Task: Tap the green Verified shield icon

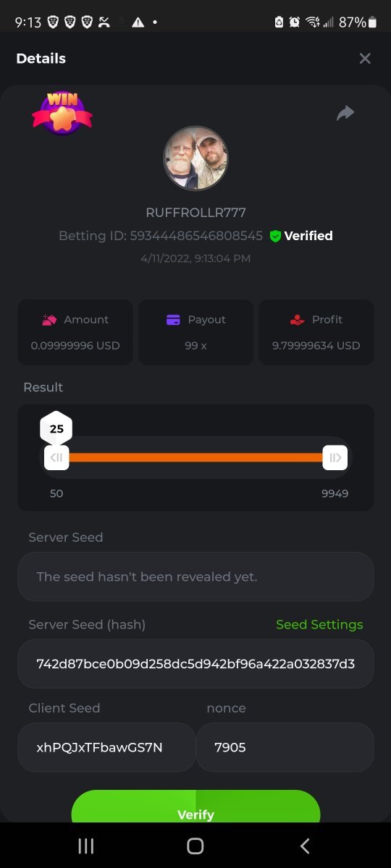Action: tap(275, 236)
